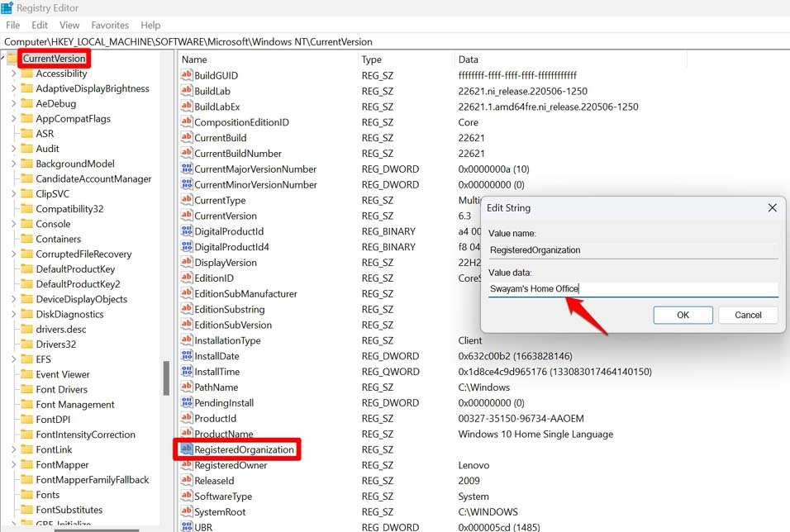
Task: Open the Edit menu
Action: coord(40,25)
